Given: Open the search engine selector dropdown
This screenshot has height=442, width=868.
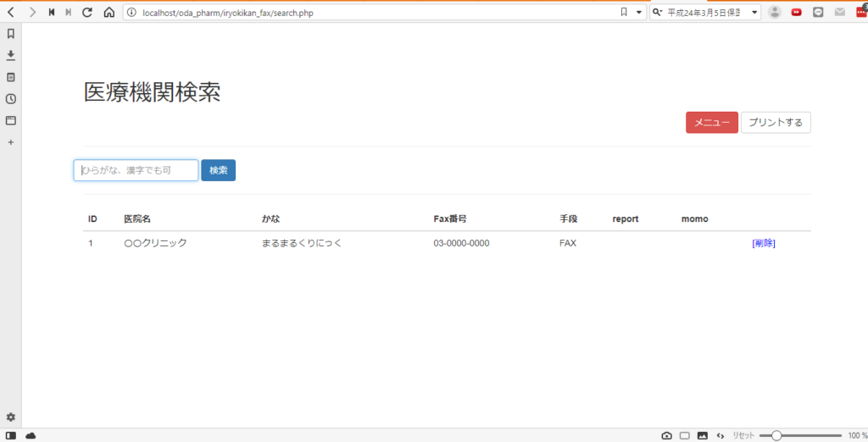Looking at the screenshot, I should point(659,13).
